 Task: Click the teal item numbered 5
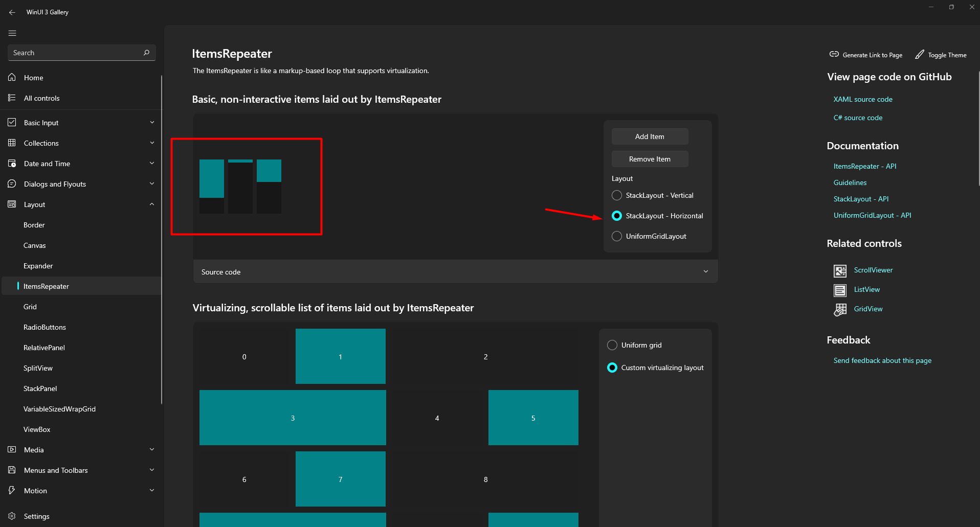pyautogui.click(x=533, y=418)
